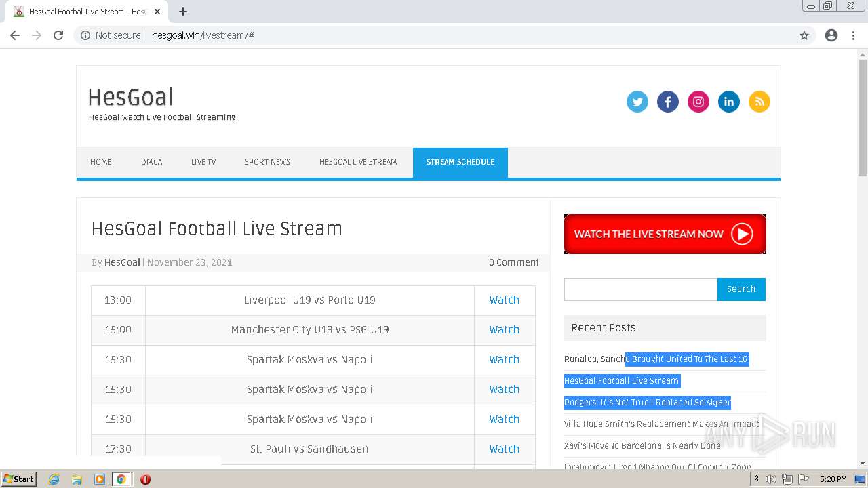Click the tray flag notification icon
The width and height of the screenshot is (868, 488).
click(803, 479)
